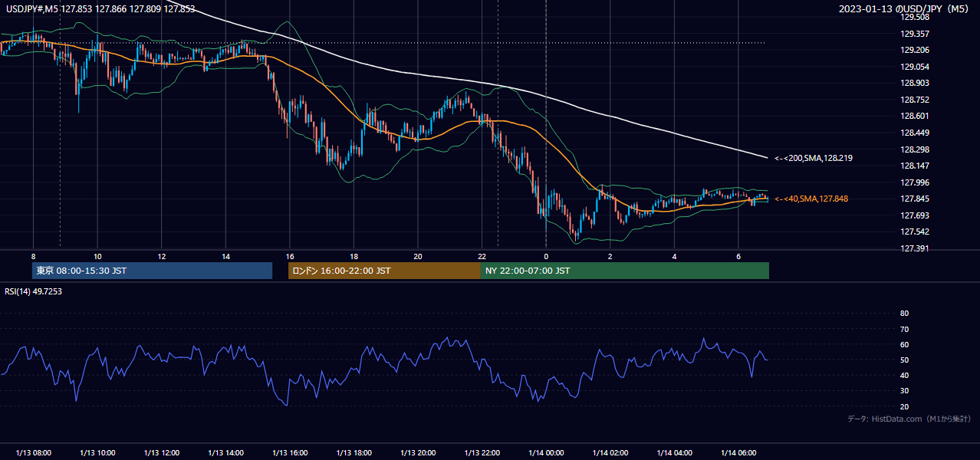Click RSI scale value 60
Image resolution: width=980 pixels, height=460 pixels.
pos(904,344)
